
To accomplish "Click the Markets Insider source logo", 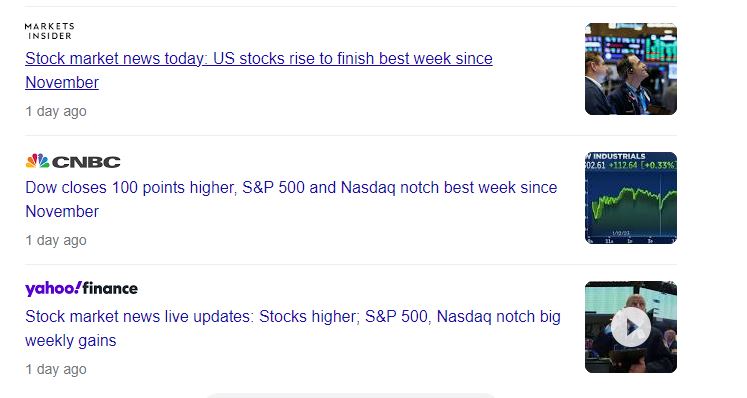I will (50, 31).
